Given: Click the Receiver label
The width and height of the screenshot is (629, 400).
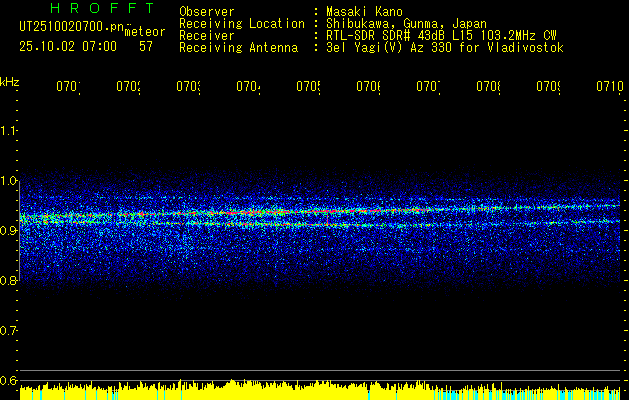Looking at the screenshot, I should (x=207, y=36).
